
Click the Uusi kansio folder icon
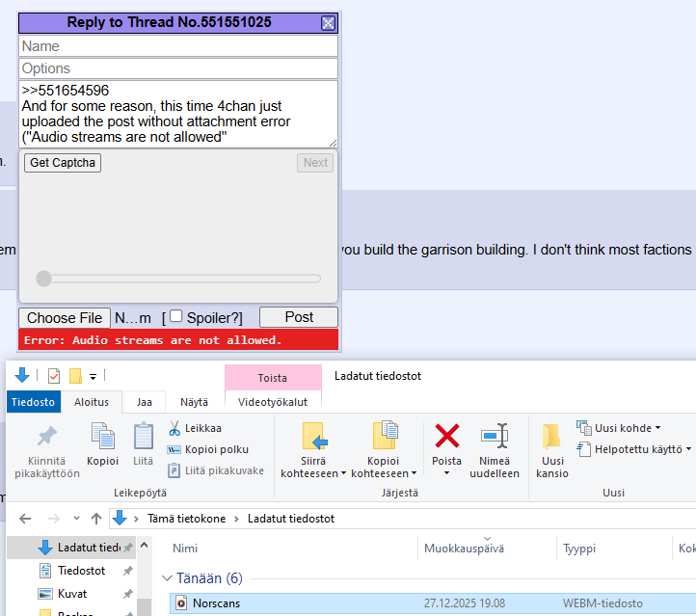(x=551, y=437)
